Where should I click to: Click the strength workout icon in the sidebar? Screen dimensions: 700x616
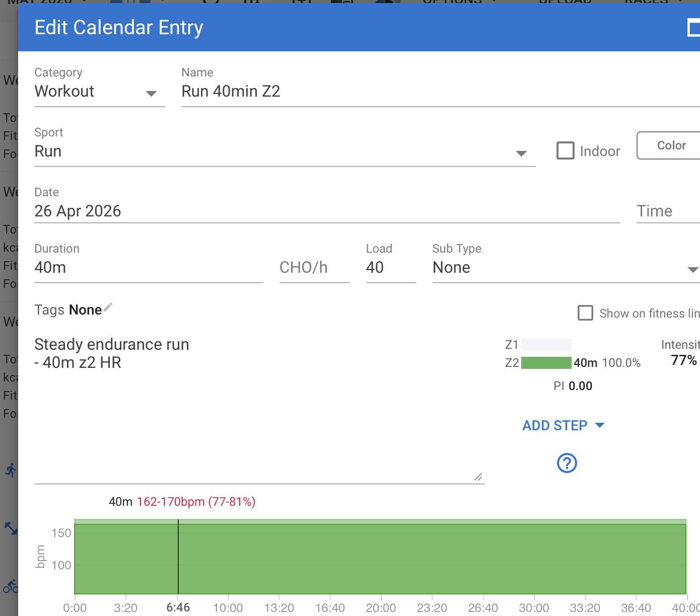11,528
